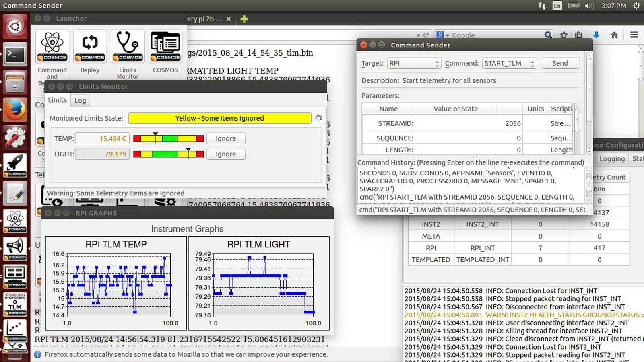Image resolution: width=644 pixels, height=362 pixels.
Task: Switch to Firefox in the dock
Action: [15, 110]
